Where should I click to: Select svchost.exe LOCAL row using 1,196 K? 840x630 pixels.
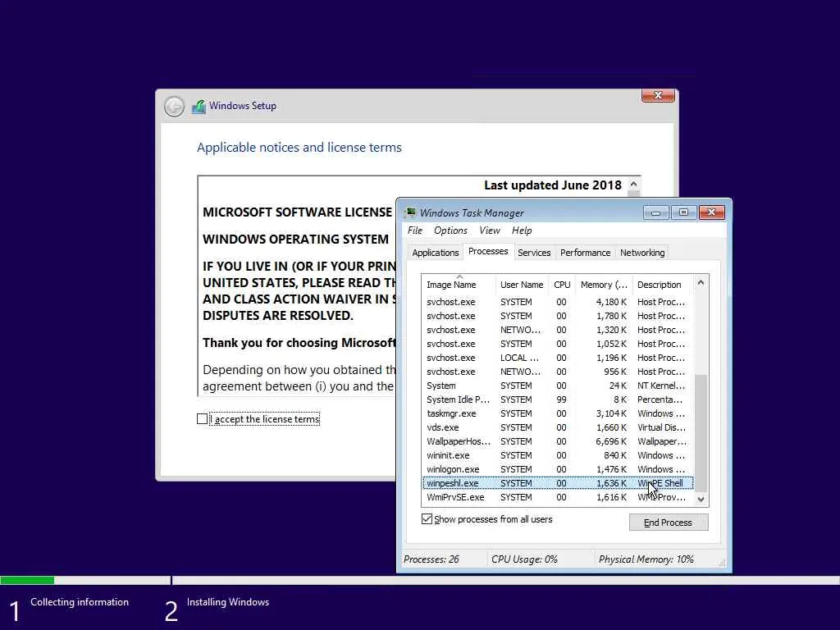(558, 358)
